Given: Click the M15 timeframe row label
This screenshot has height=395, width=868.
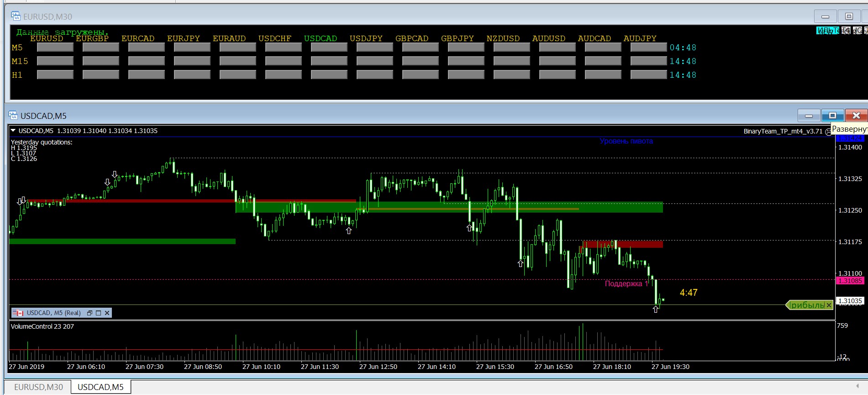Looking at the screenshot, I should click(20, 61).
